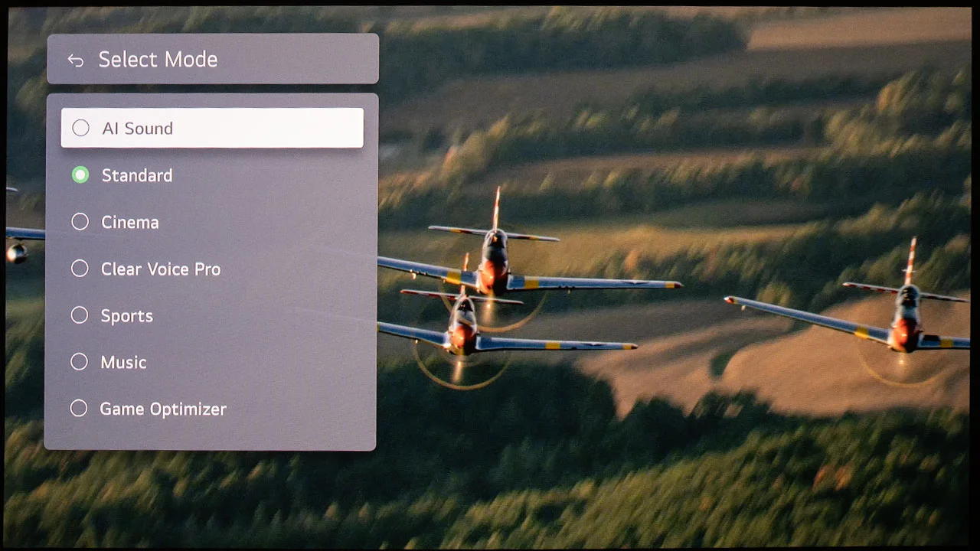This screenshot has height=551, width=980.
Task: Choose the Cinema text label
Action: click(x=129, y=223)
